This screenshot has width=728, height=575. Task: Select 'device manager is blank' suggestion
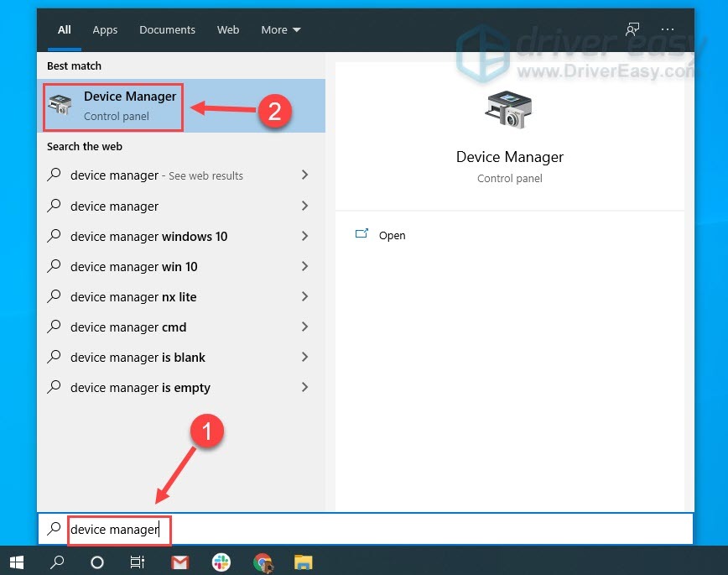(x=181, y=357)
